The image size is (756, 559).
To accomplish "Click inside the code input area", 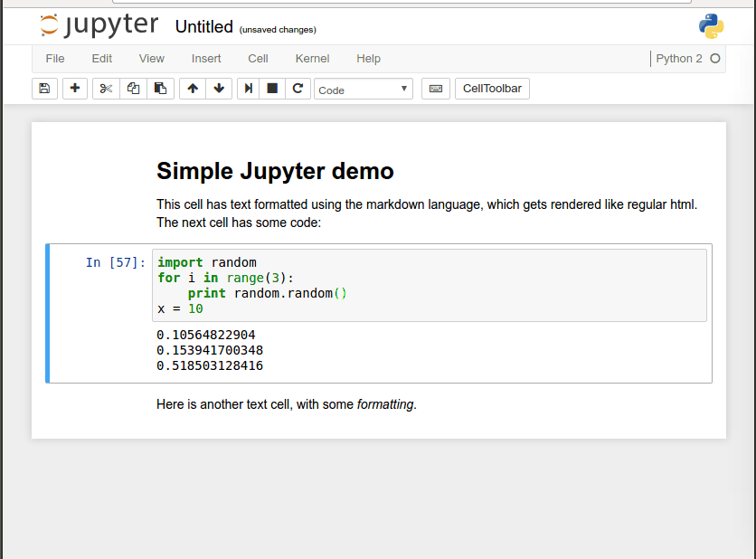I will (x=430, y=286).
